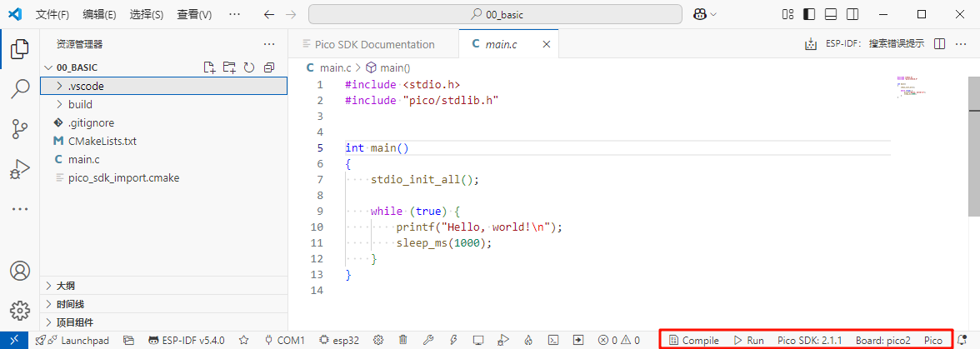Click the ESP-IDF search error hint icon

[811, 43]
